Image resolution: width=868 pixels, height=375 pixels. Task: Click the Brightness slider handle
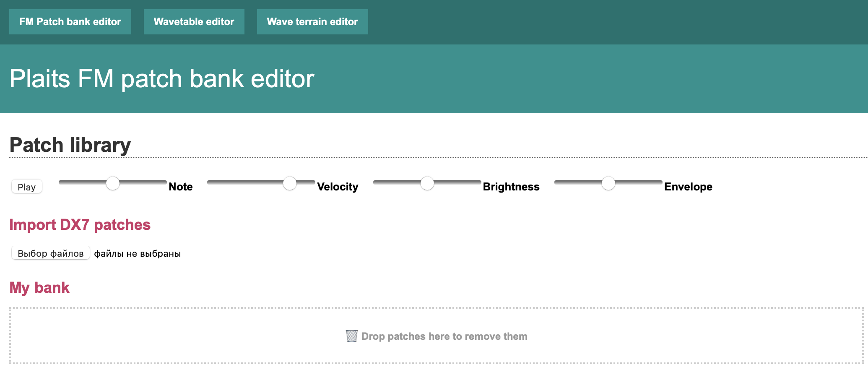click(427, 183)
